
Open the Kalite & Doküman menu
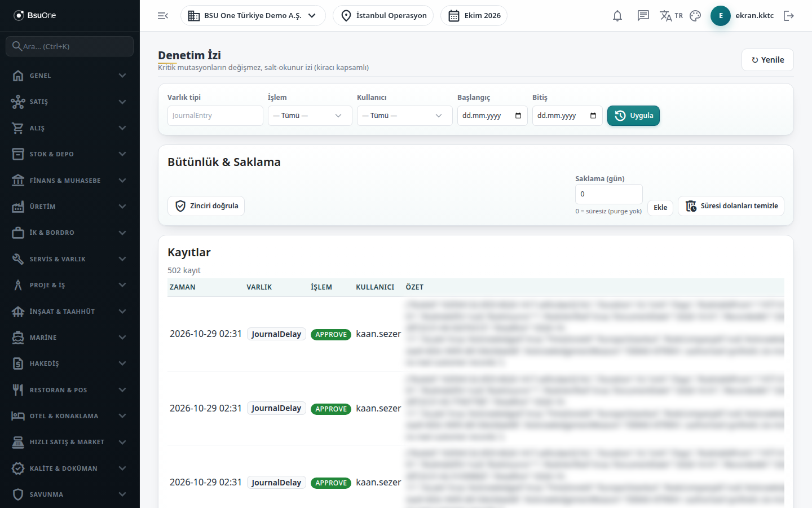tap(70, 468)
